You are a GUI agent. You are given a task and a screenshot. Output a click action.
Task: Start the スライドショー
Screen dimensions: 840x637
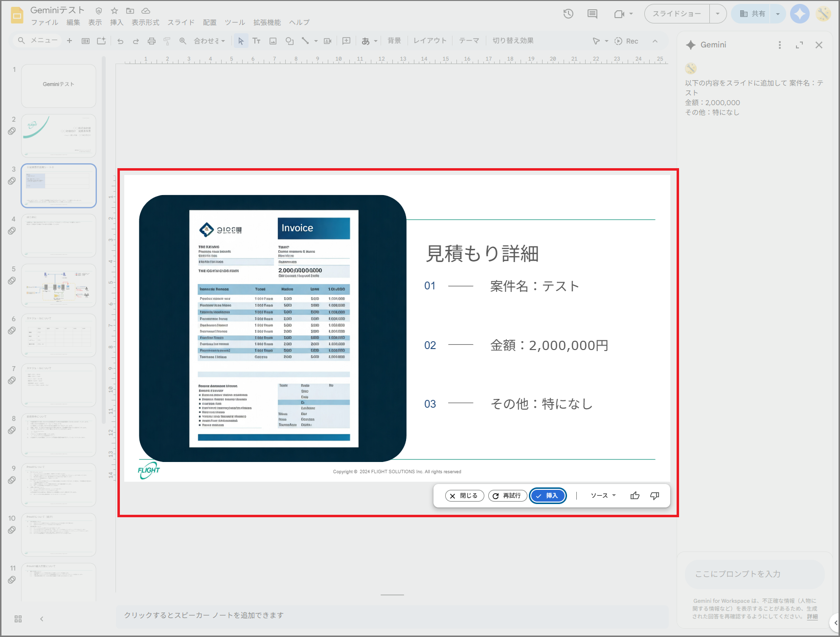677,14
